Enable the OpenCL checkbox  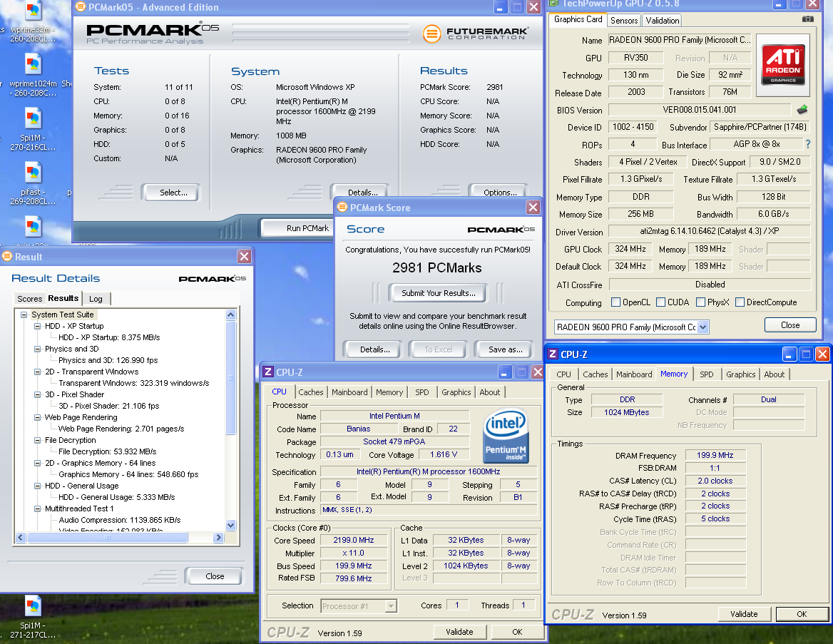(x=615, y=302)
